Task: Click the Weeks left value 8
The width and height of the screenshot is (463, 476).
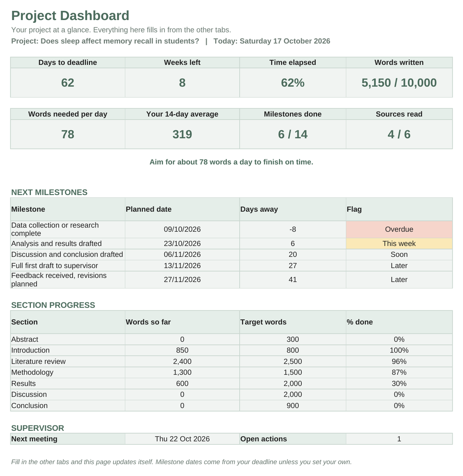Action: click(182, 83)
